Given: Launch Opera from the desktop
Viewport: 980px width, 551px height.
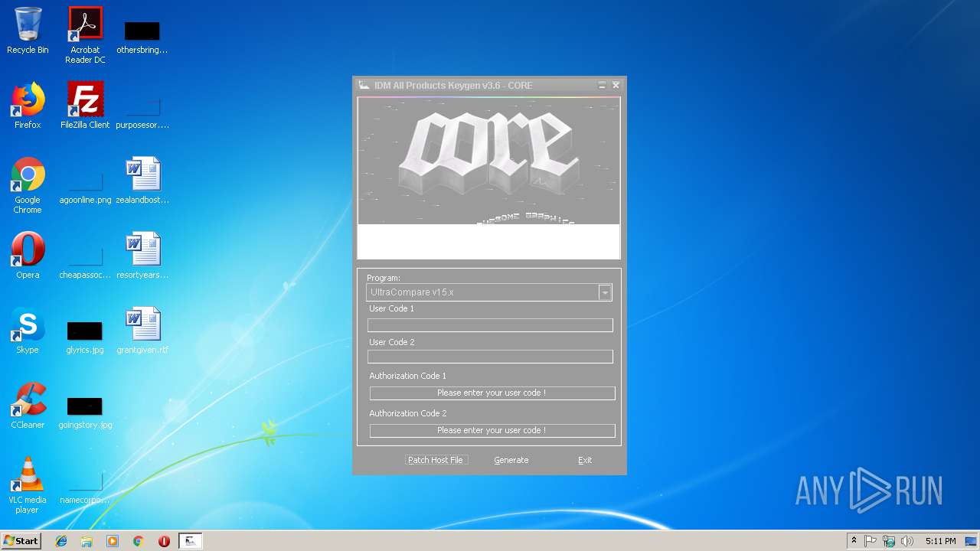Looking at the screenshot, I should point(28,256).
